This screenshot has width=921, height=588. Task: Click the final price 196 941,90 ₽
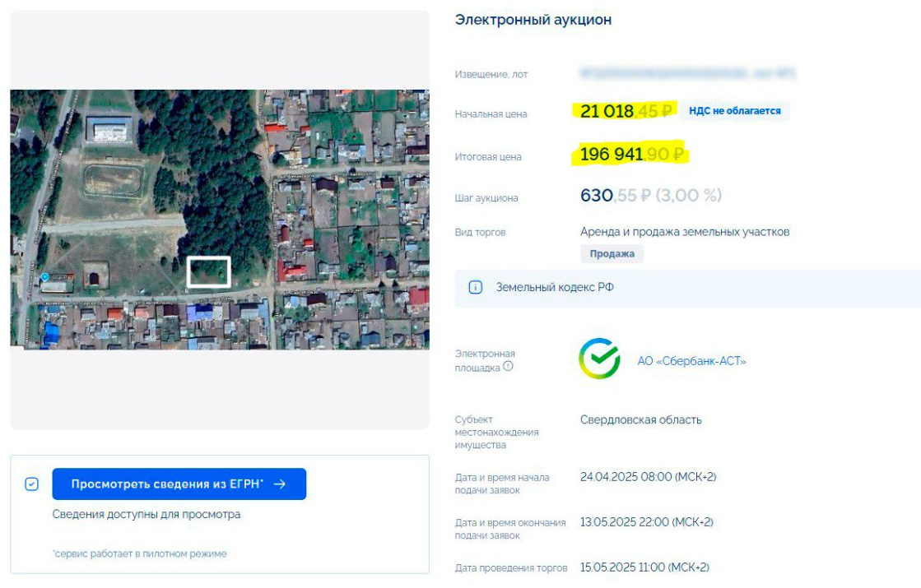point(632,154)
